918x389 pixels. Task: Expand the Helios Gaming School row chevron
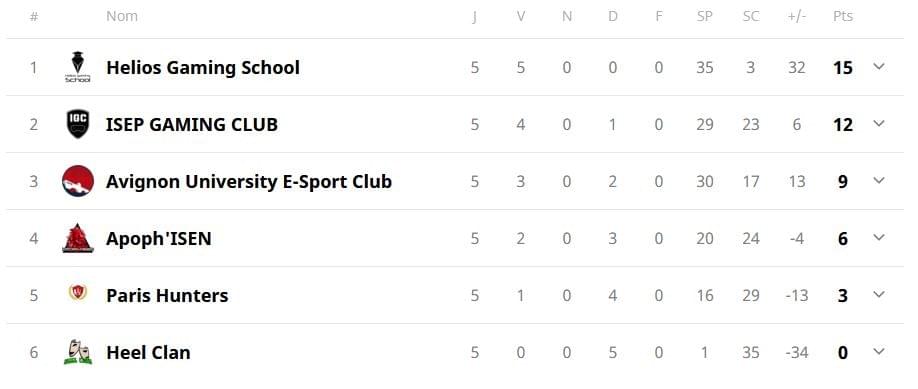878,67
